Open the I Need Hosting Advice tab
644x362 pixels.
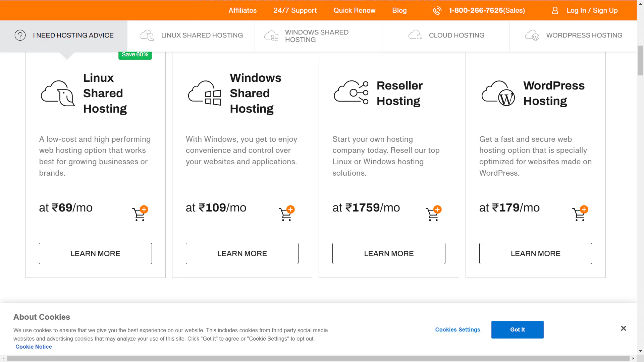64,36
